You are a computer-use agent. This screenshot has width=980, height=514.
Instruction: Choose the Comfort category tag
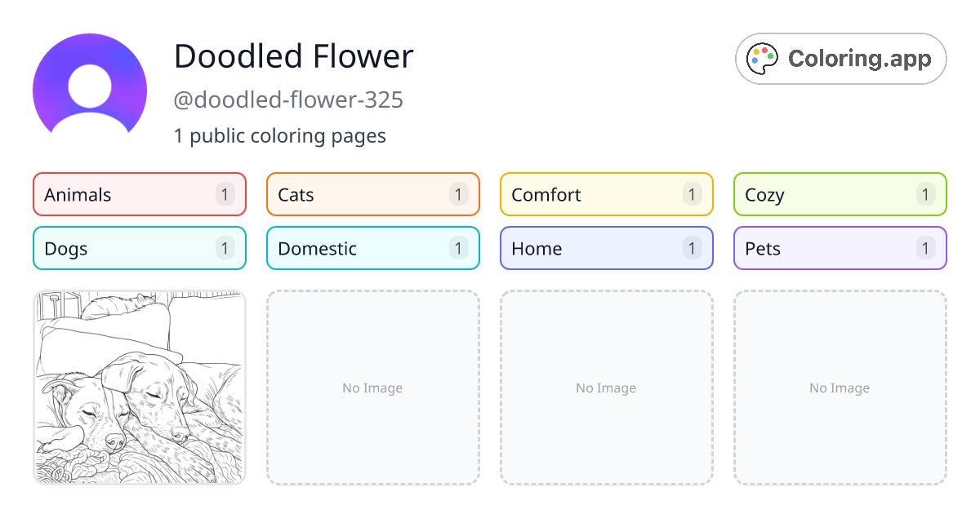(x=607, y=194)
